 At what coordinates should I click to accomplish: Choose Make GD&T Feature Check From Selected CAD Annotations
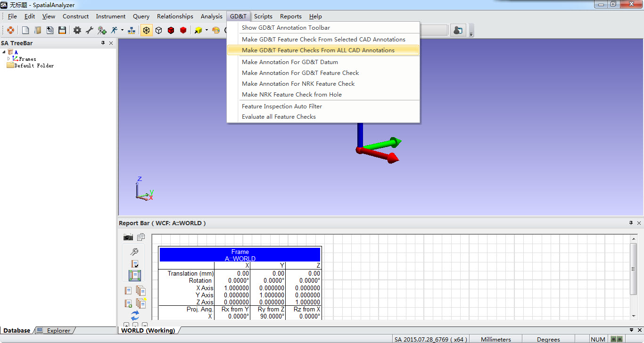[x=323, y=40]
